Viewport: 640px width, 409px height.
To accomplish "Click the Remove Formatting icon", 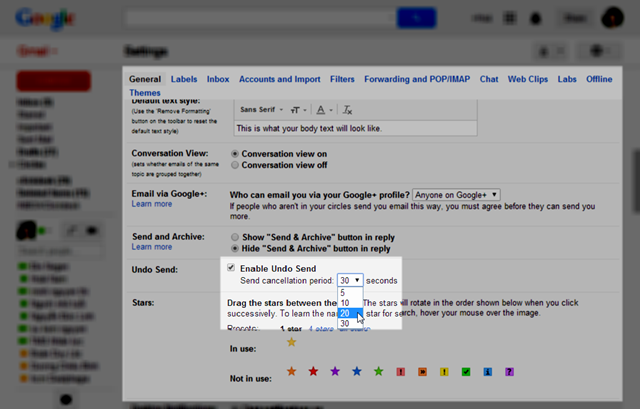I will click(347, 110).
